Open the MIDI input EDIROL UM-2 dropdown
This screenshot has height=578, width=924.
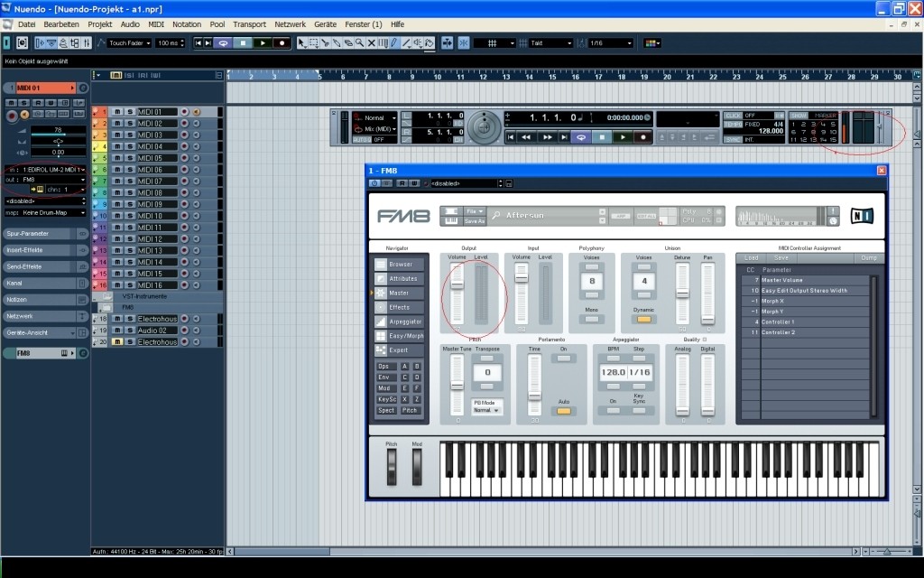click(x=45, y=170)
